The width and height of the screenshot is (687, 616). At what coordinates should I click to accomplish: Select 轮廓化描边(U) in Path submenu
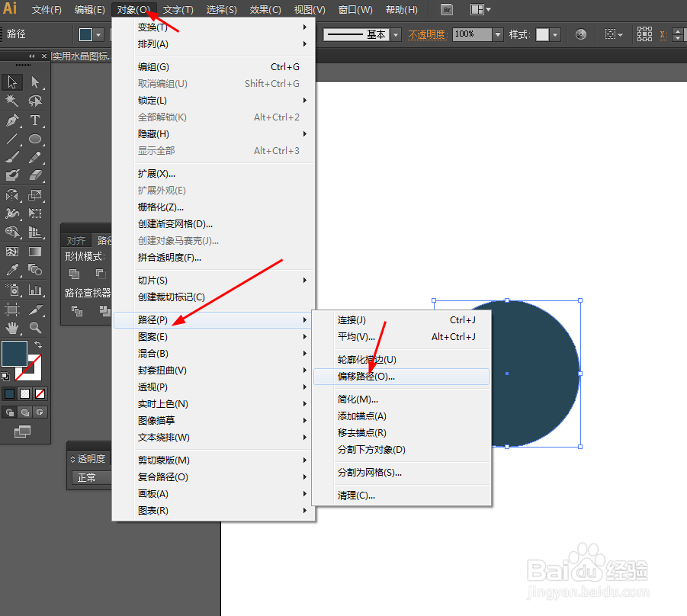pos(401,359)
